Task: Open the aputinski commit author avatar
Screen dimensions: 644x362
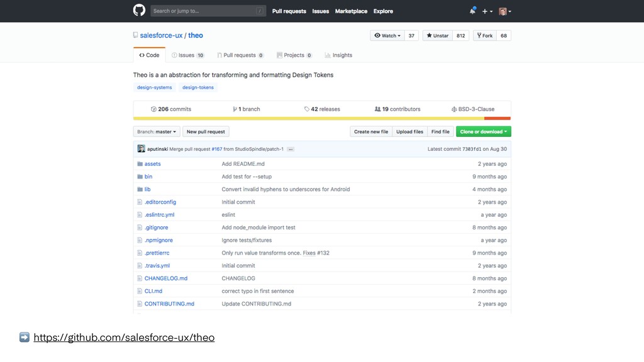Action: pos(142,148)
